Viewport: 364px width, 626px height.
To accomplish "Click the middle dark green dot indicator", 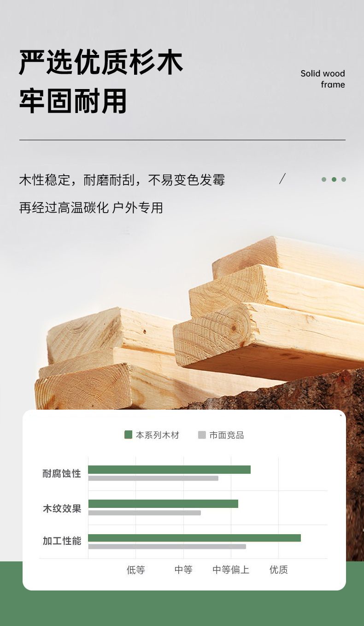I will (x=334, y=179).
